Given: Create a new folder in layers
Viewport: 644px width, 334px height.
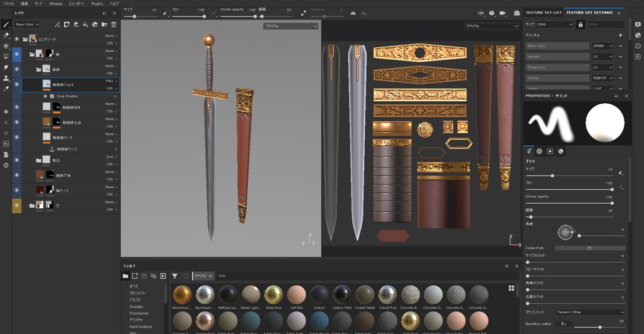Looking at the screenshot, I should point(104,25).
